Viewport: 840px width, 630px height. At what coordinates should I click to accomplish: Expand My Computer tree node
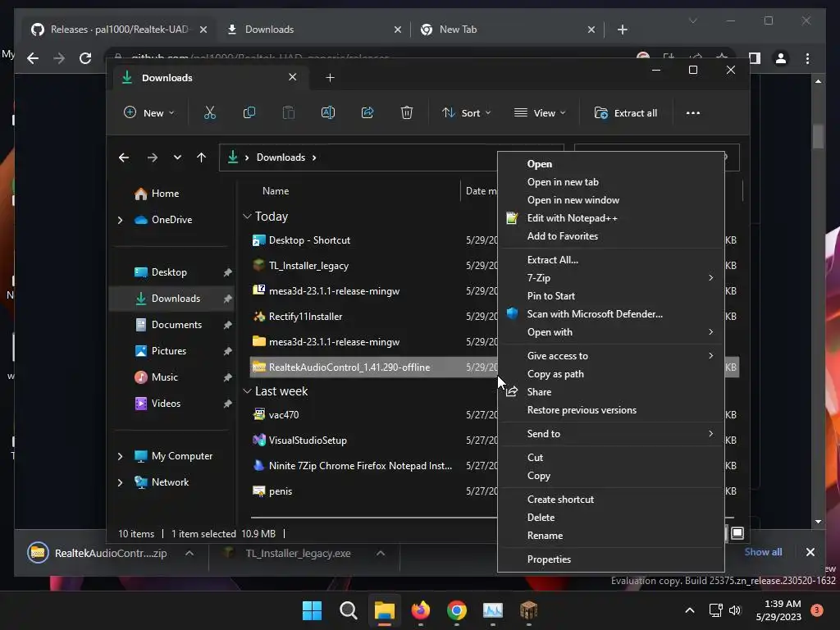click(x=120, y=456)
